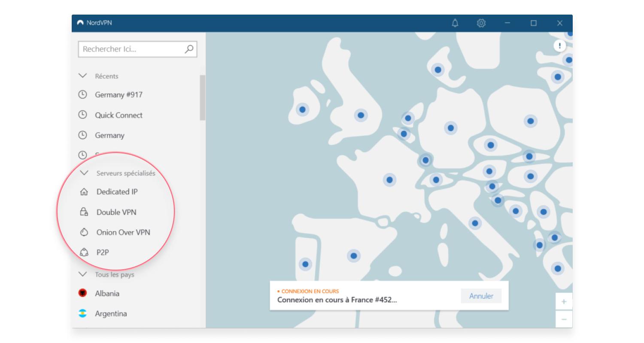Screen dimensions: 644x343
Task: Choose Onion Over VPN server
Action: (123, 232)
